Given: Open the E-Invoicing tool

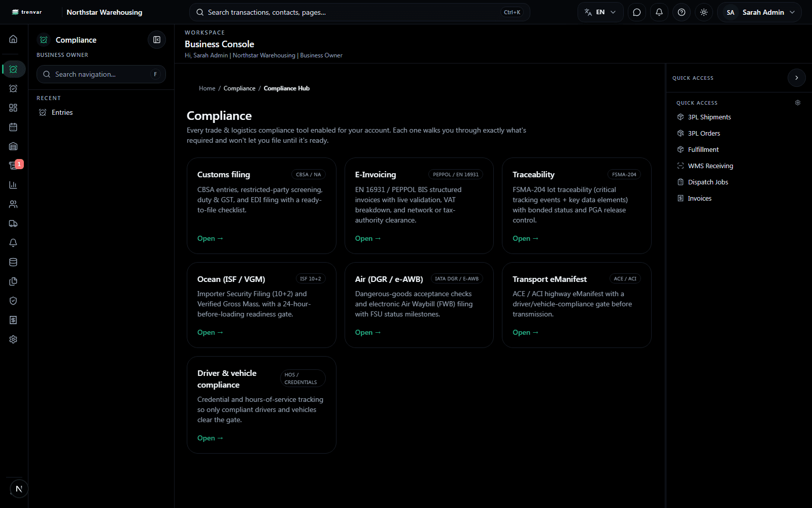Looking at the screenshot, I should [x=368, y=238].
